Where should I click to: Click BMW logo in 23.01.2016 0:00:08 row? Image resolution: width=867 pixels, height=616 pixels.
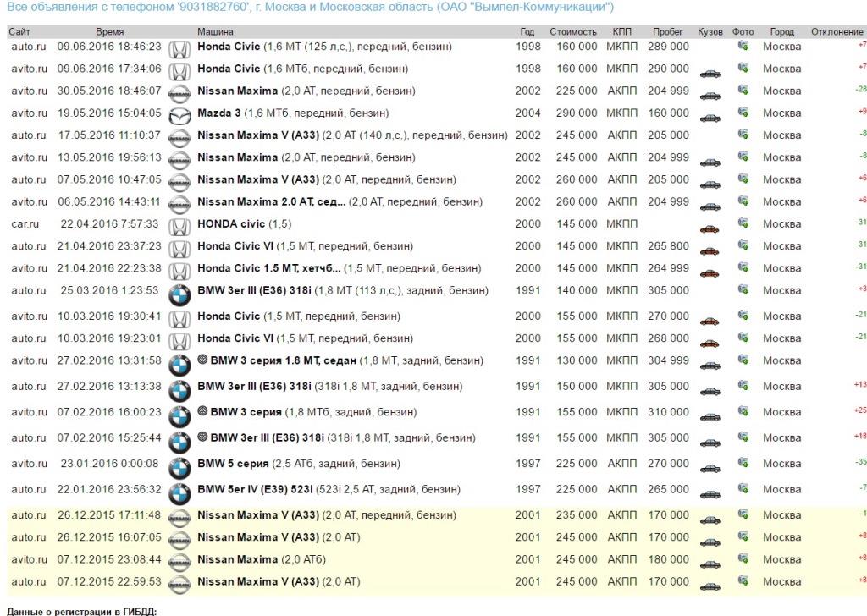pos(179,469)
